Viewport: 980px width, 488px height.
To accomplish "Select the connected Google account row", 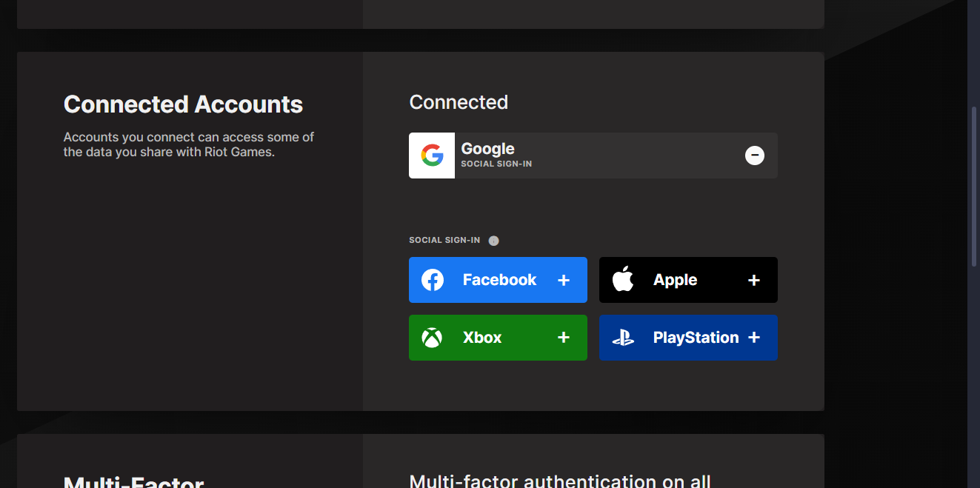I will pos(593,156).
